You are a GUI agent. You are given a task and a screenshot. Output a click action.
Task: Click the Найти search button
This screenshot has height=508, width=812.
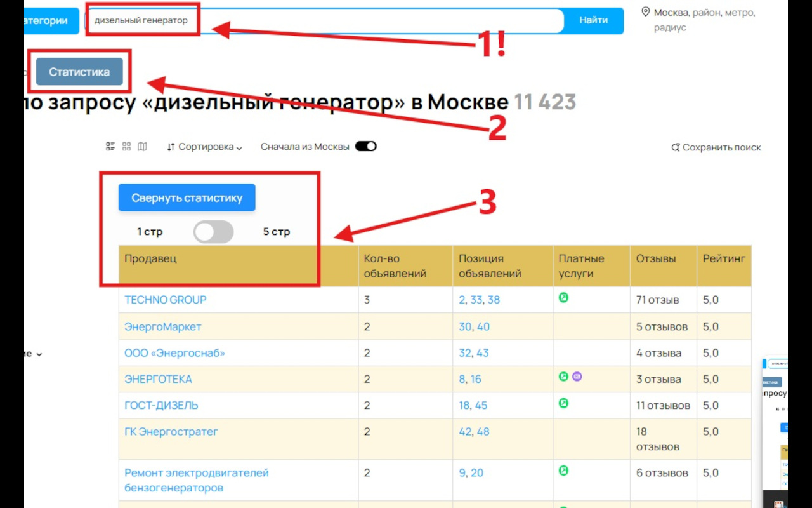click(593, 20)
